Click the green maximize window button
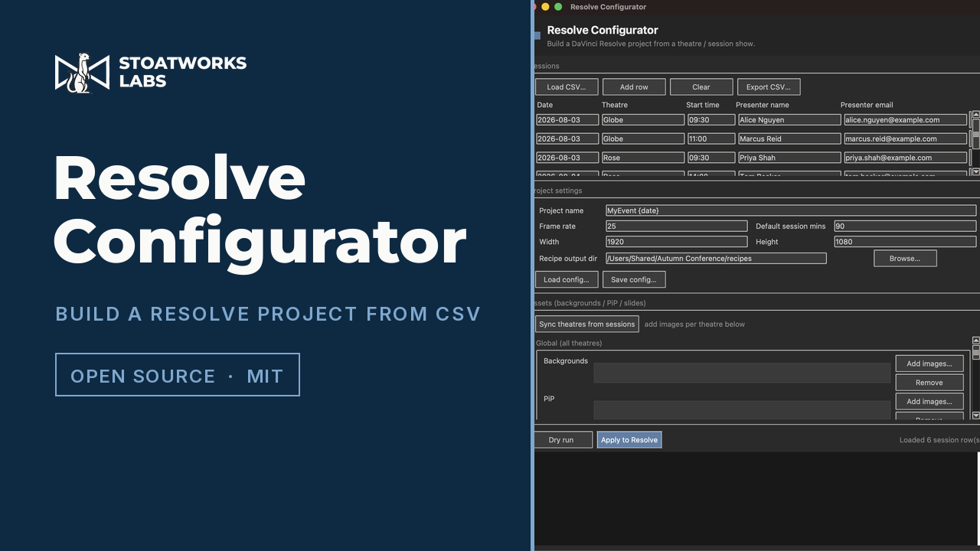This screenshot has width=980, height=551. click(558, 7)
